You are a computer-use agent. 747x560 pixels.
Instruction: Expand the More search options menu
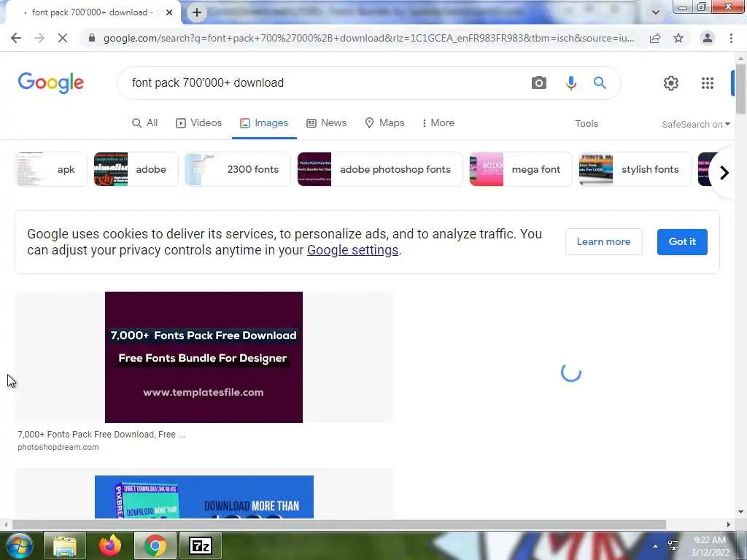click(438, 122)
